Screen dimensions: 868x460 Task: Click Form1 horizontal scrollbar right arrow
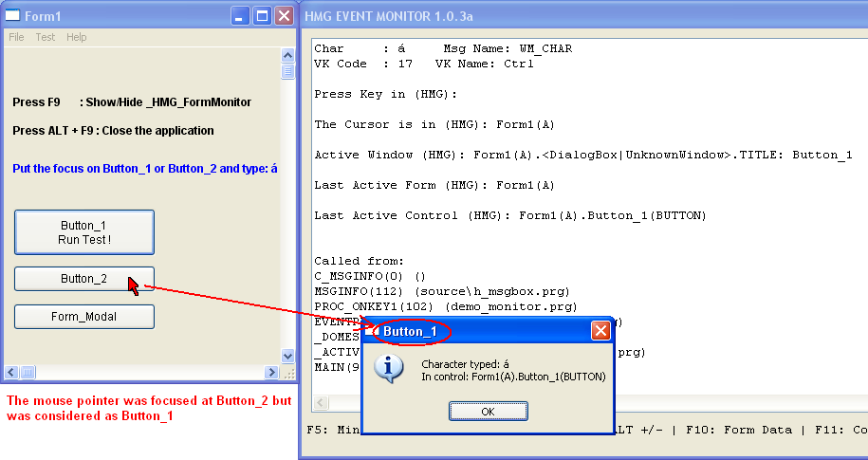273,373
